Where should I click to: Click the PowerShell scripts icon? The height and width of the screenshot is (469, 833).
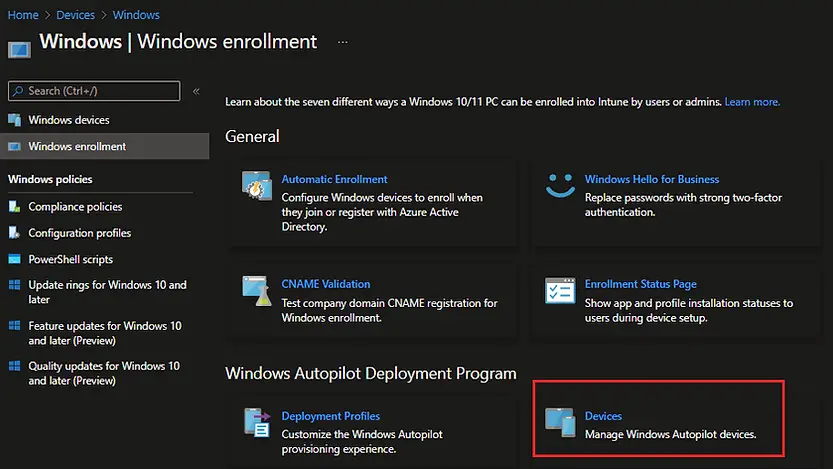(14, 259)
